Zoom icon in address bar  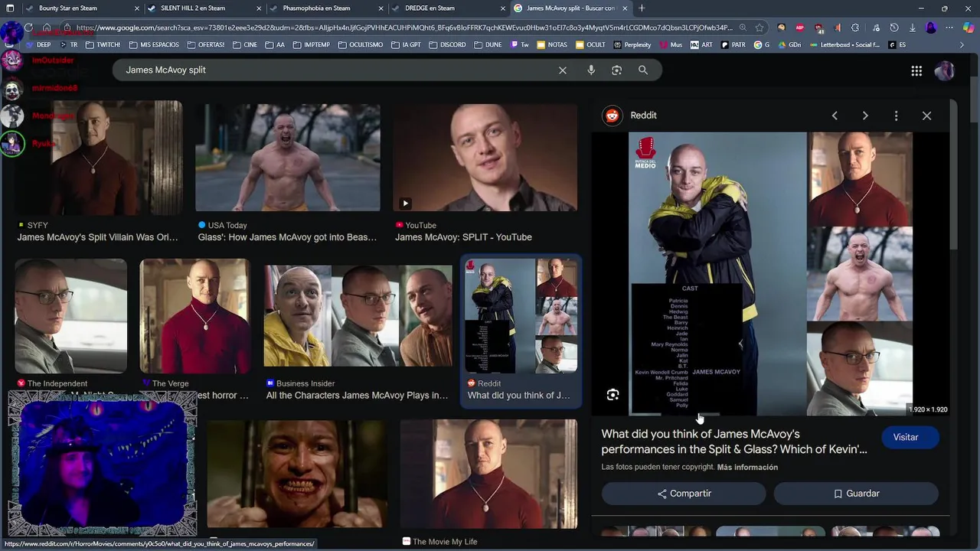pos(742,28)
